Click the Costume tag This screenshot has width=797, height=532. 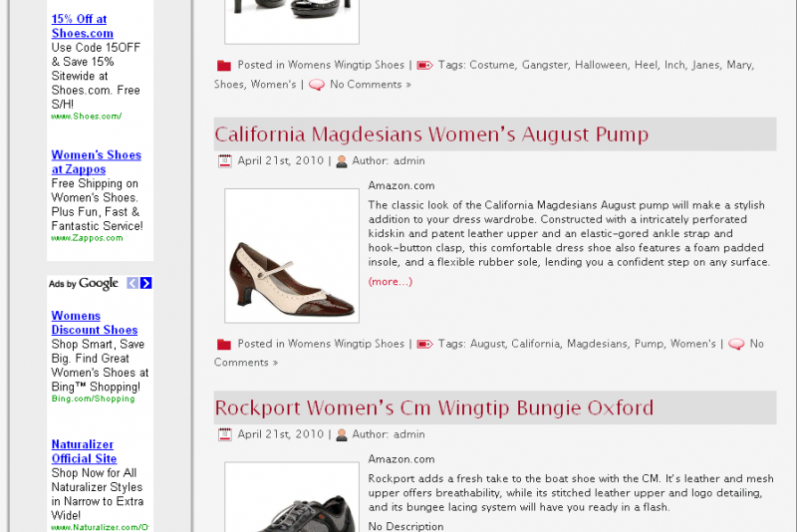[491, 65]
